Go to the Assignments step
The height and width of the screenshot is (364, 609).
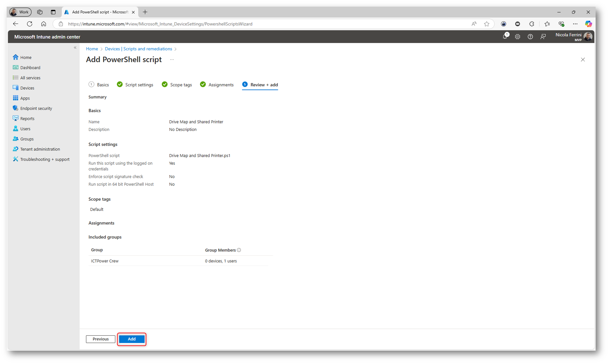click(217, 85)
